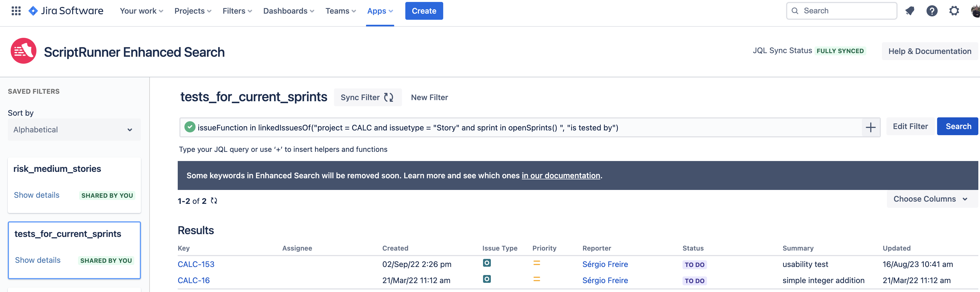Click the ScriptRunner Enhanced Search logo
Viewport: 980px width, 292px height.
click(24, 51)
